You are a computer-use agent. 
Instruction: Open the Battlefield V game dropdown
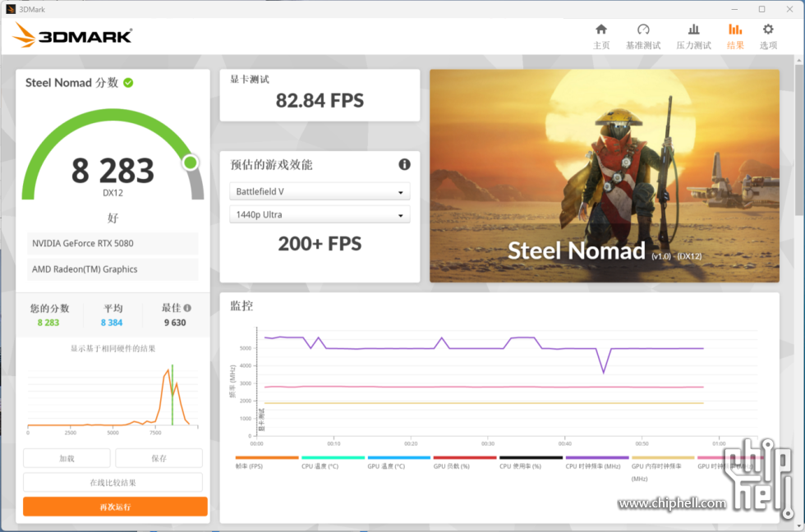click(320, 191)
